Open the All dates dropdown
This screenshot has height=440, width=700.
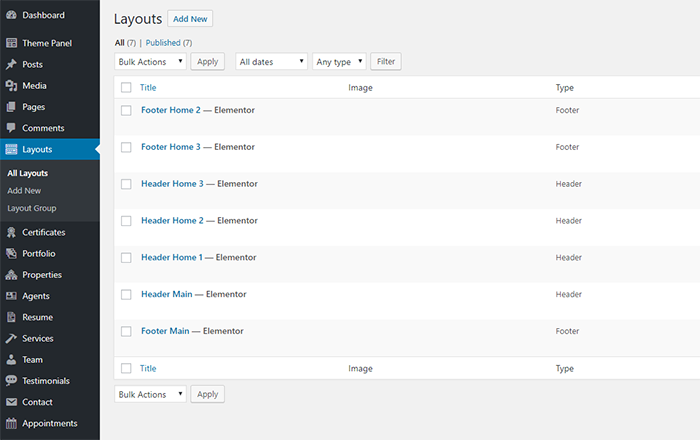click(271, 62)
